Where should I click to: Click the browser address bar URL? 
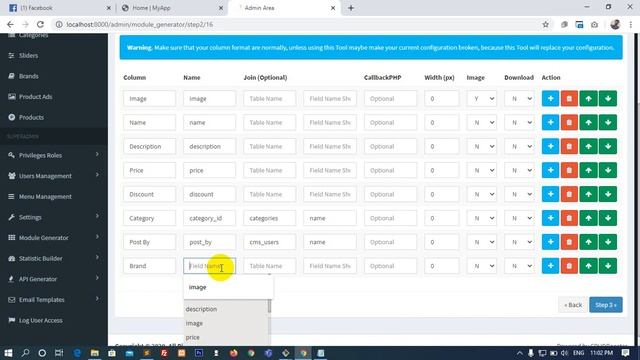pyautogui.click(x=140, y=24)
